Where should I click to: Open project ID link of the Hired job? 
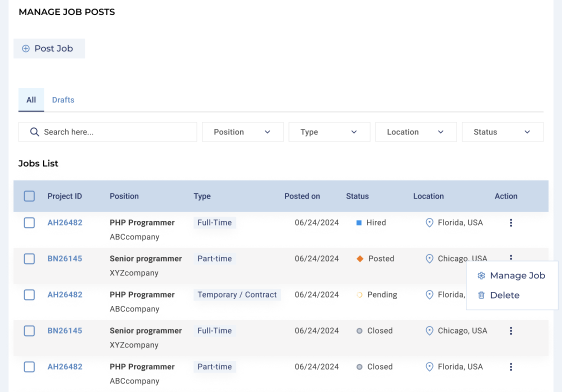pos(65,223)
